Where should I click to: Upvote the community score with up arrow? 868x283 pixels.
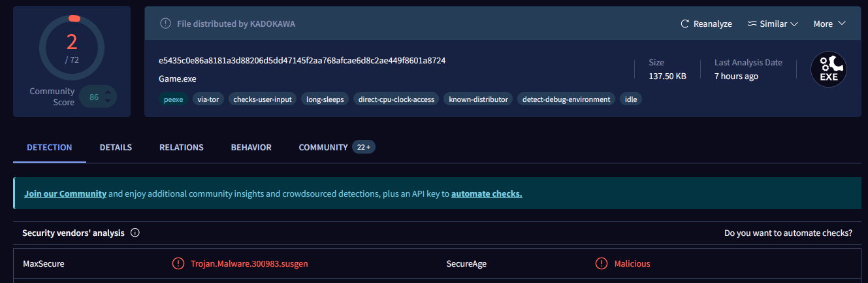(x=107, y=92)
